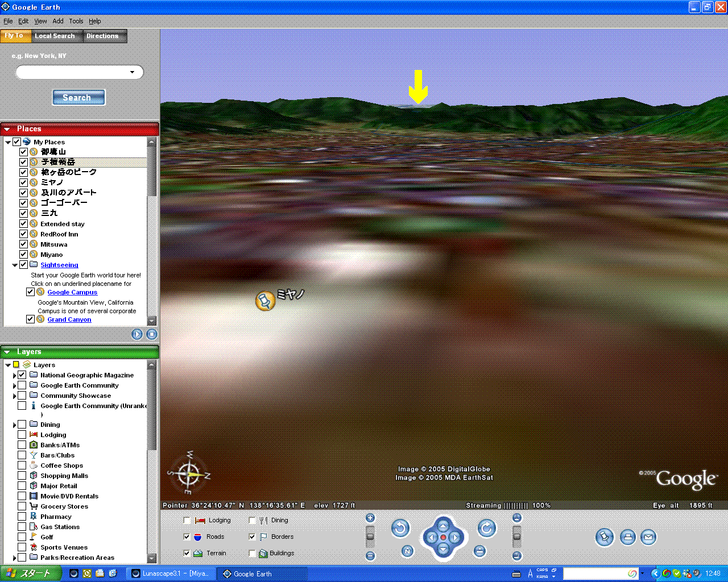The width and height of the screenshot is (728, 582).
Task: Open the Fly To search dropdown
Action: (x=133, y=72)
